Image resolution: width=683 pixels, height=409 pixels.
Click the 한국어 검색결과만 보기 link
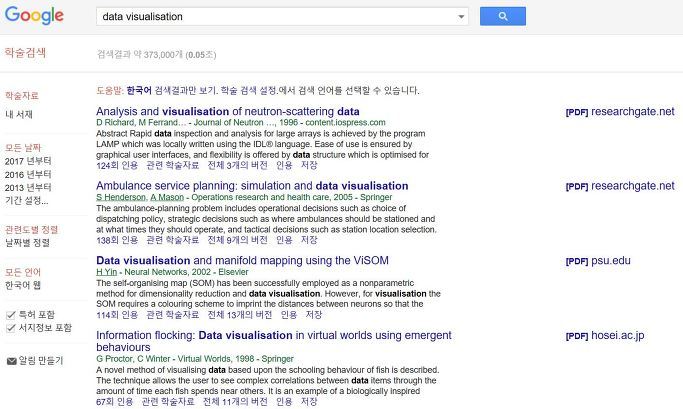tap(171, 91)
